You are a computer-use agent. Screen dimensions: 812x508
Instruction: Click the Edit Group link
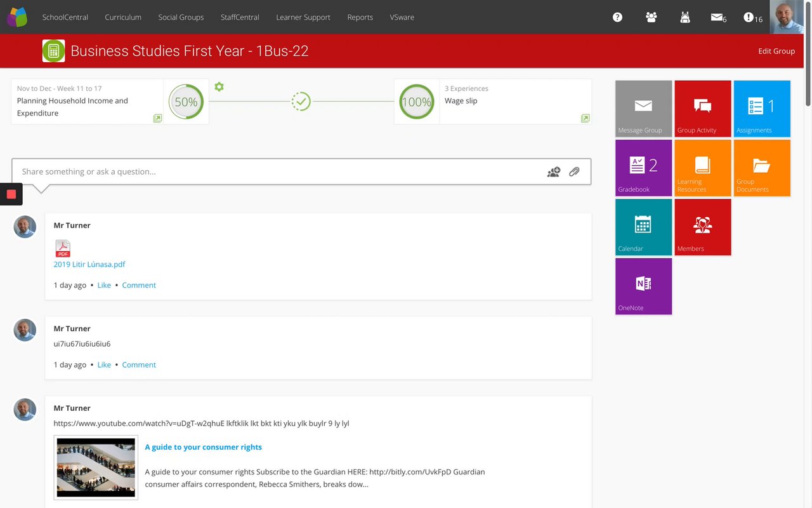776,51
